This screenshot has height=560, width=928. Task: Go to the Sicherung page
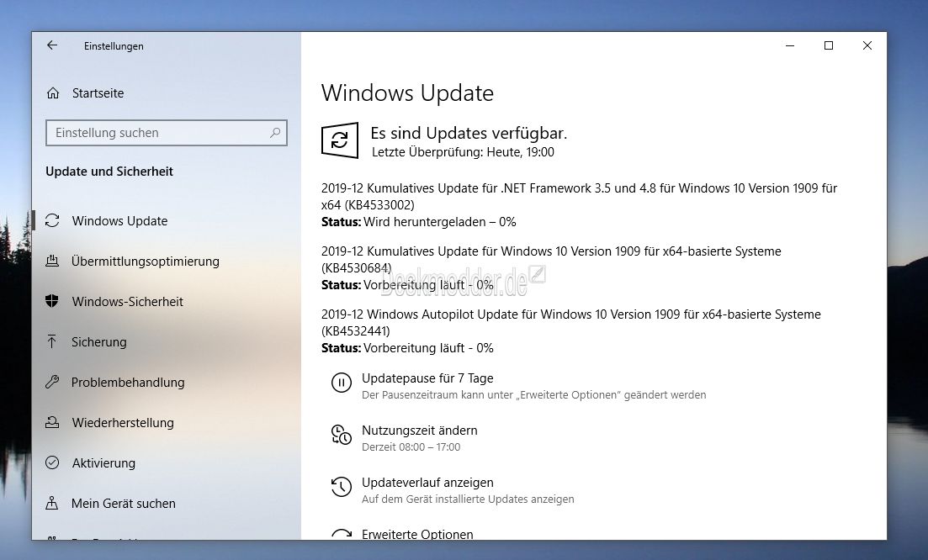(x=98, y=341)
